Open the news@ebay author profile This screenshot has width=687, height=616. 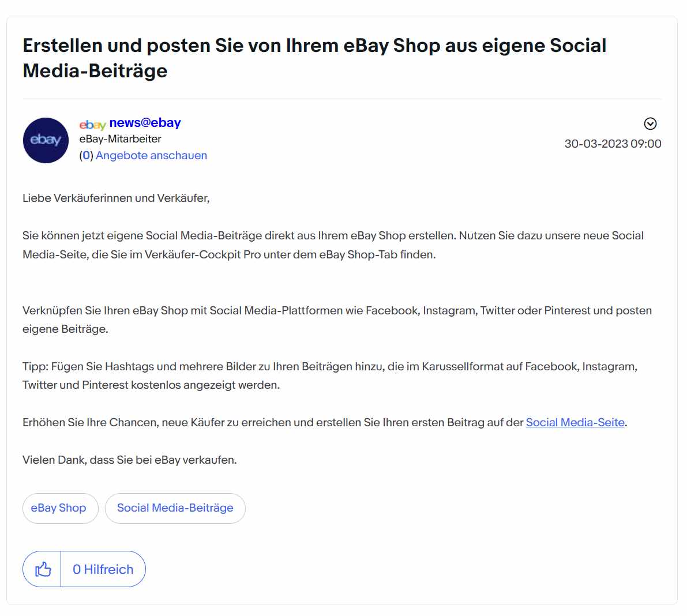pyautogui.click(x=145, y=123)
